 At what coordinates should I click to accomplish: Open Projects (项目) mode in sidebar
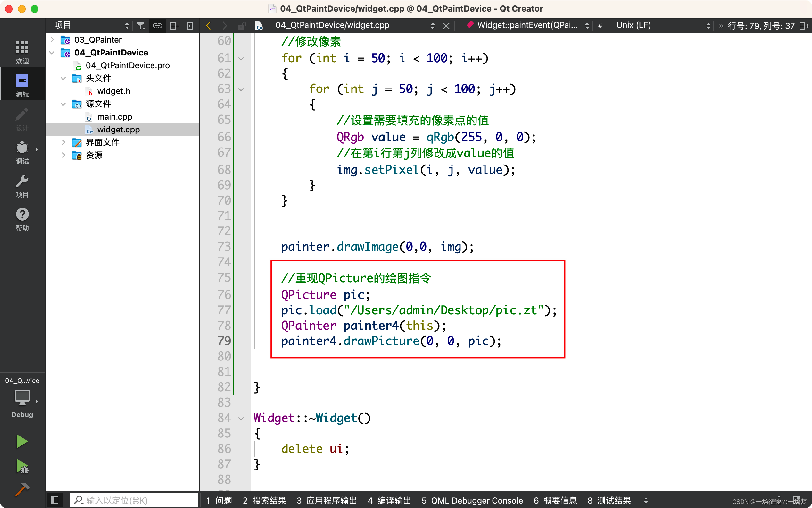click(x=22, y=185)
